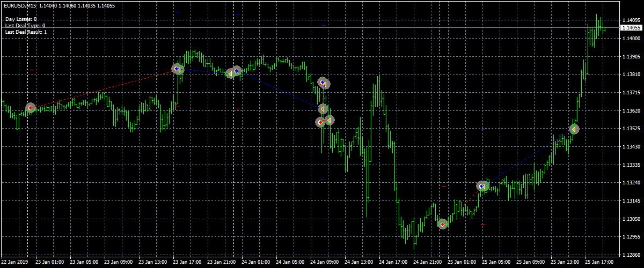This screenshot has width=644, height=268.
Task: Click the red-arrow marker at the 1.13050 low
Action: (442, 224)
